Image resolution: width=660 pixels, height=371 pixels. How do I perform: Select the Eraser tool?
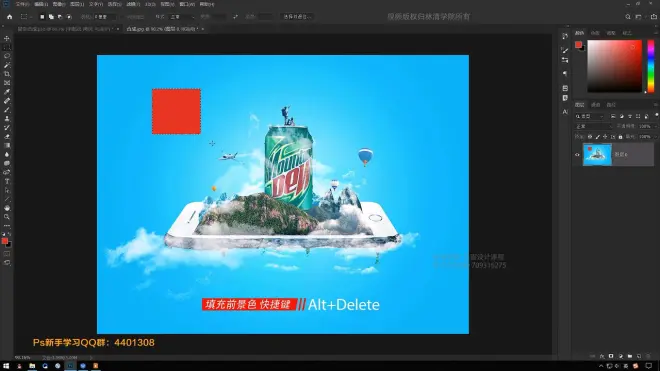7,136
